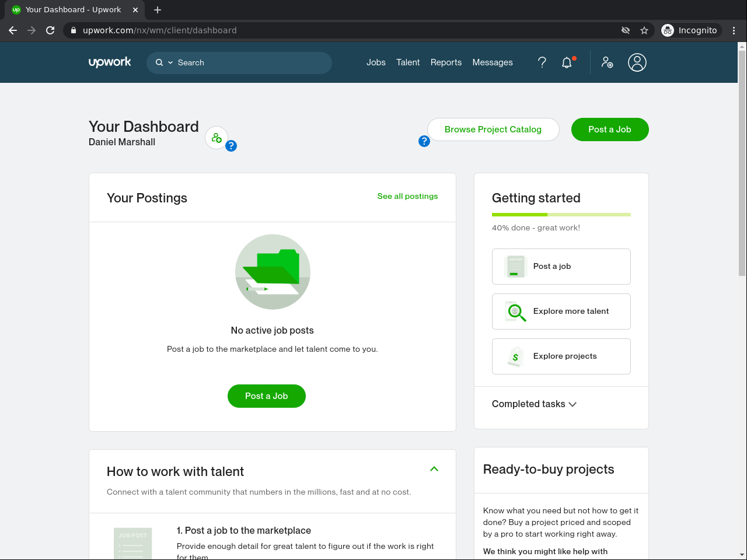The width and height of the screenshot is (747, 560).
Task: Click the Getting started progress bar
Action: pos(561,215)
